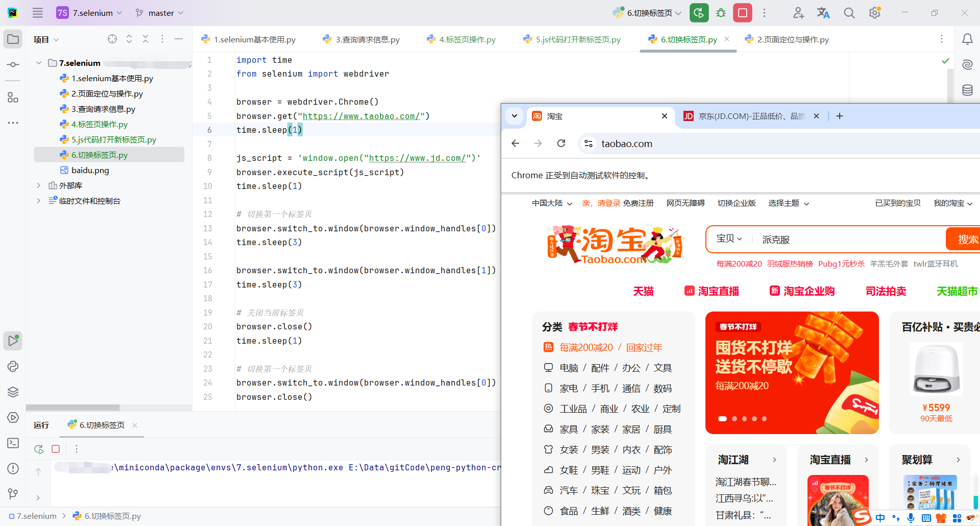This screenshot has width=980, height=526.
Task: Open the Problems tool window icon
Action: click(13, 468)
